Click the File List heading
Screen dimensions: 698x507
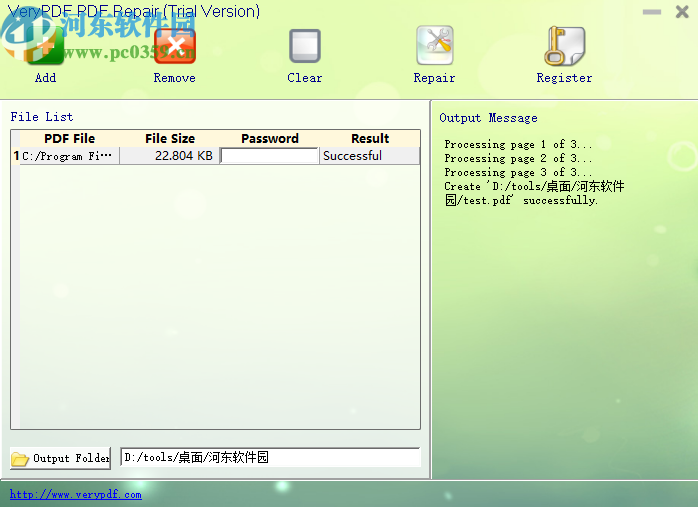coord(42,117)
